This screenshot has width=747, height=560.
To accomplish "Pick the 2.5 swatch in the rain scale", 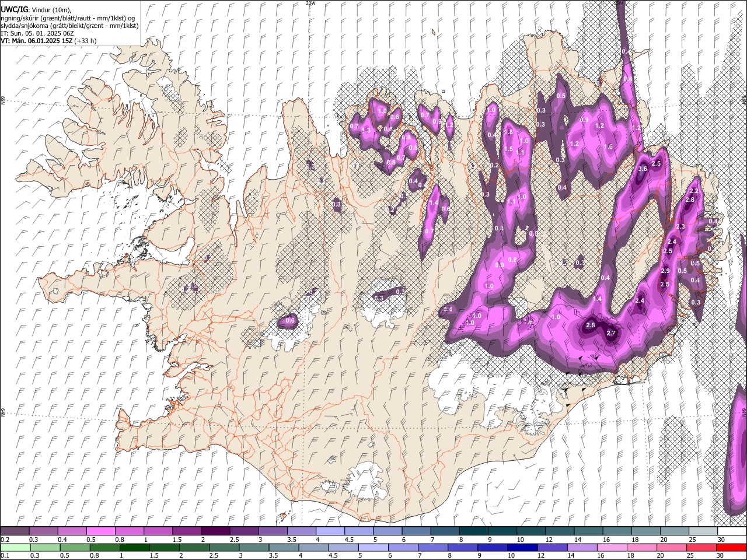I will pos(224,548).
